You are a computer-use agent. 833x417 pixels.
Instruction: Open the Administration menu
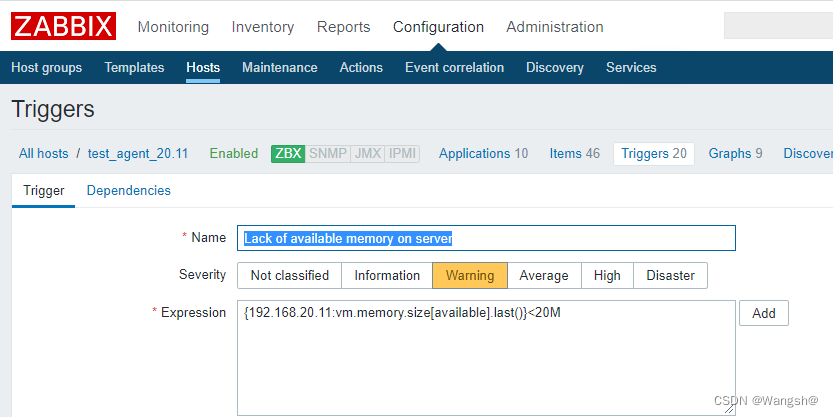[555, 27]
